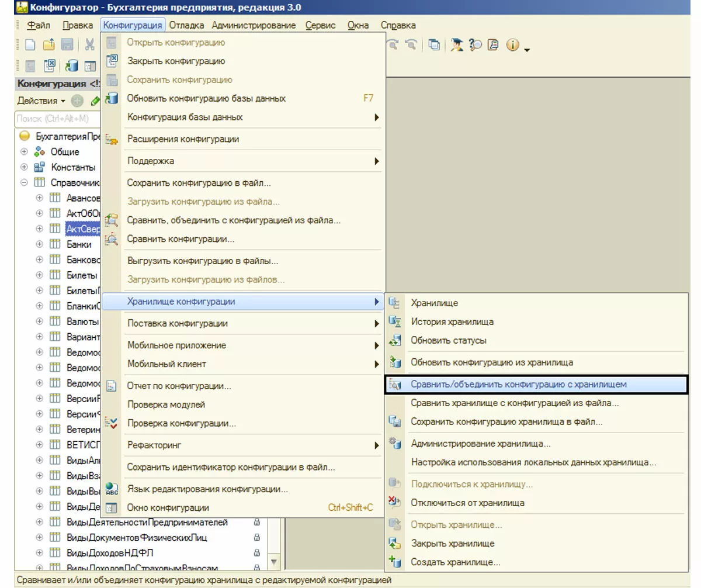The height and width of the screenshot is (588, 701).
Task: Open the Поддержка submenu
Action: [x=151, y=161]
